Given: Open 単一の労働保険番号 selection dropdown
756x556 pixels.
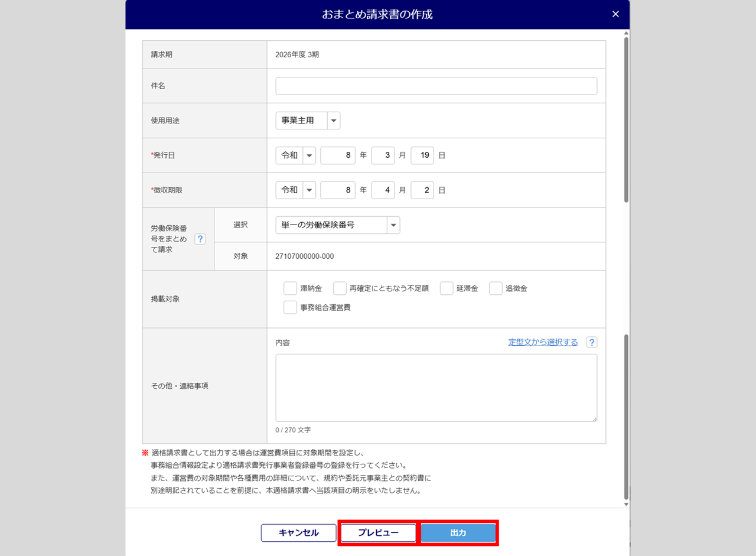Looking at the screenshot, I should (338, 225).
